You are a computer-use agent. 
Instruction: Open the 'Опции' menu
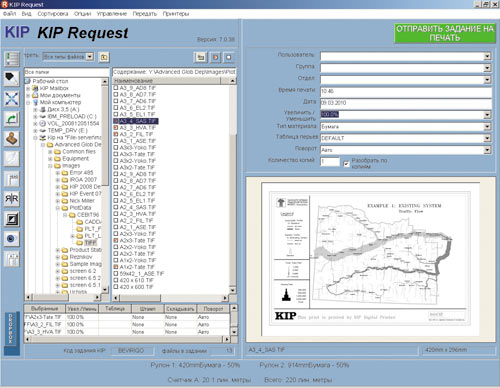82,14
